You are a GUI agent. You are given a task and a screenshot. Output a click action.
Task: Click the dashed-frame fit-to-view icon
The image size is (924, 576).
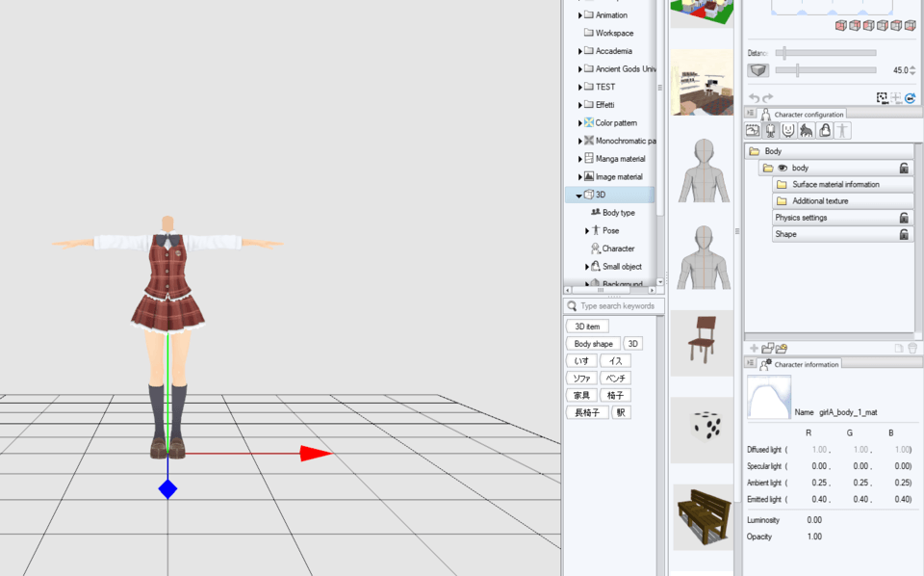[x=882, y=98]
